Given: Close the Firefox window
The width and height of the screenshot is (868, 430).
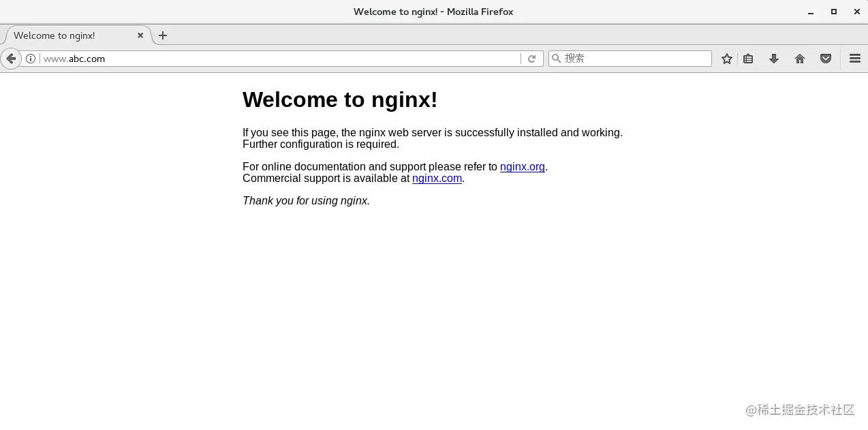Looking at the screenshot, I should 856,12.
